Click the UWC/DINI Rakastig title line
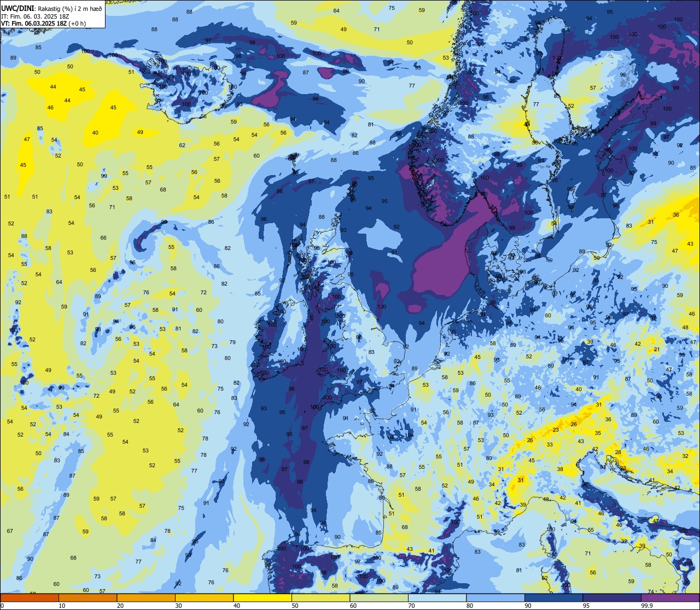This screenshot has width=700, height=610. click(51, 8)
